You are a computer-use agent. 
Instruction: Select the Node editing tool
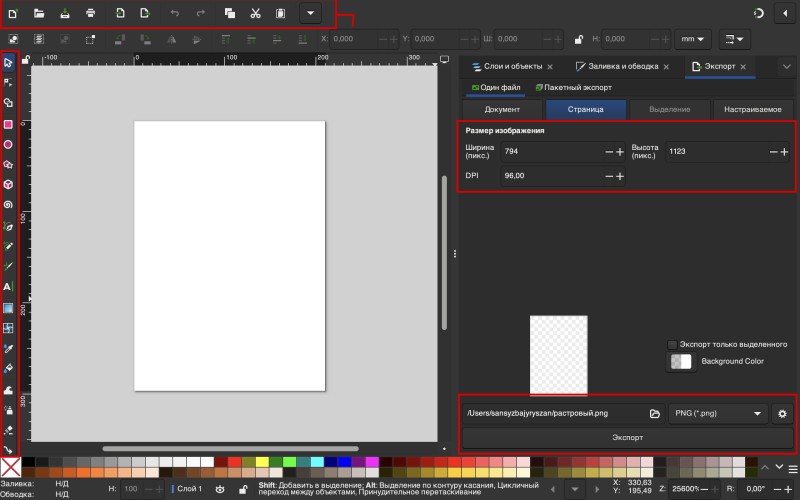coord(8,82)
